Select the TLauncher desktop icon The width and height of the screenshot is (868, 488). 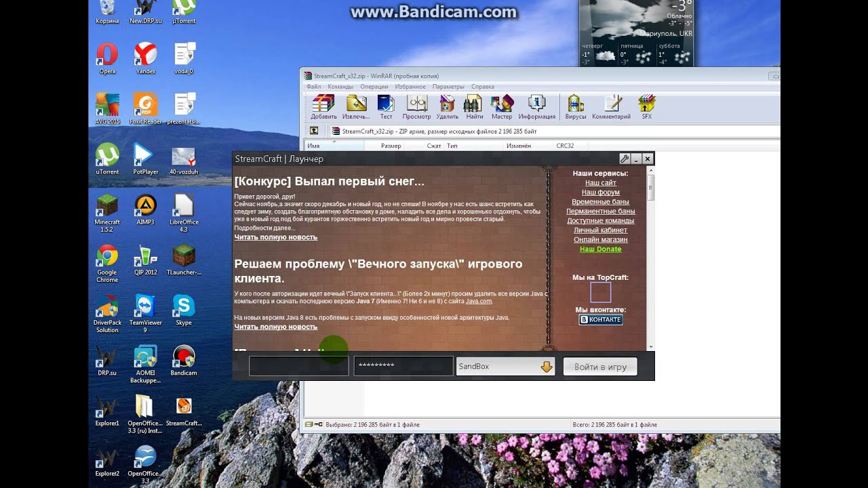(184, 260)
